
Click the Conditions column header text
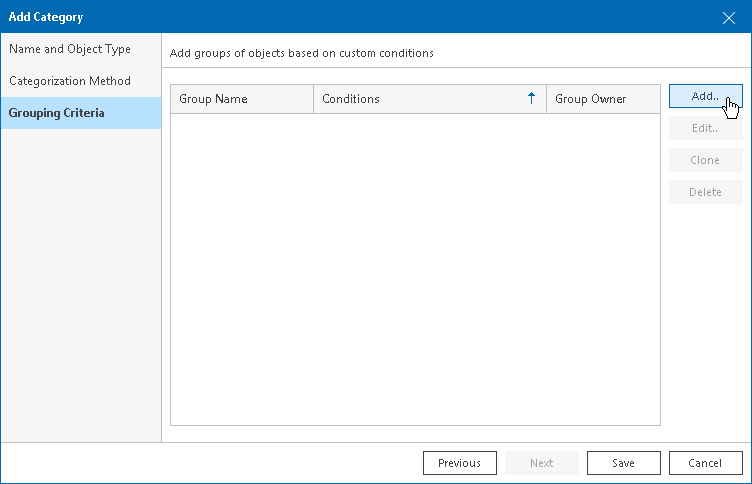tap(351, 99)
